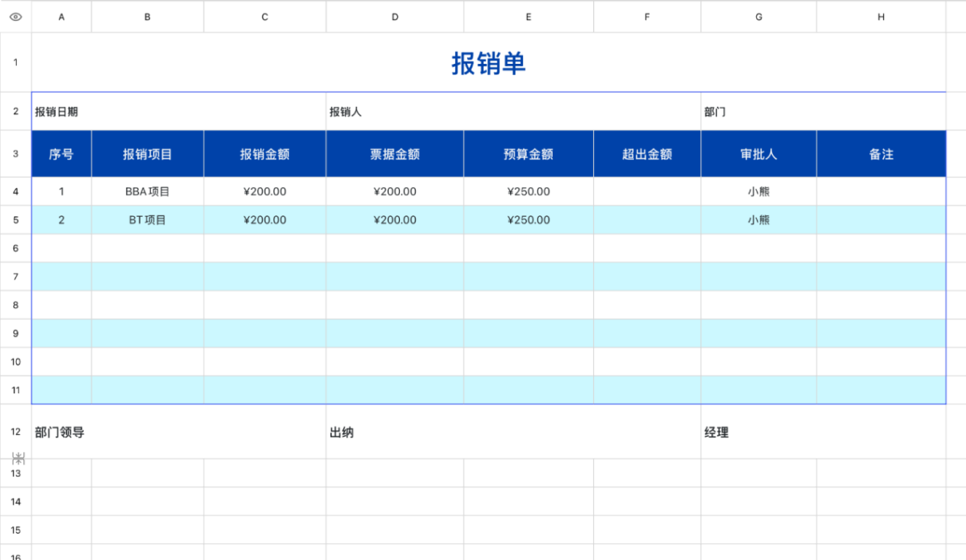Select the 经理 cell
Image resolution: width=966 pixels, height=560 pixels.
point(716,432)
